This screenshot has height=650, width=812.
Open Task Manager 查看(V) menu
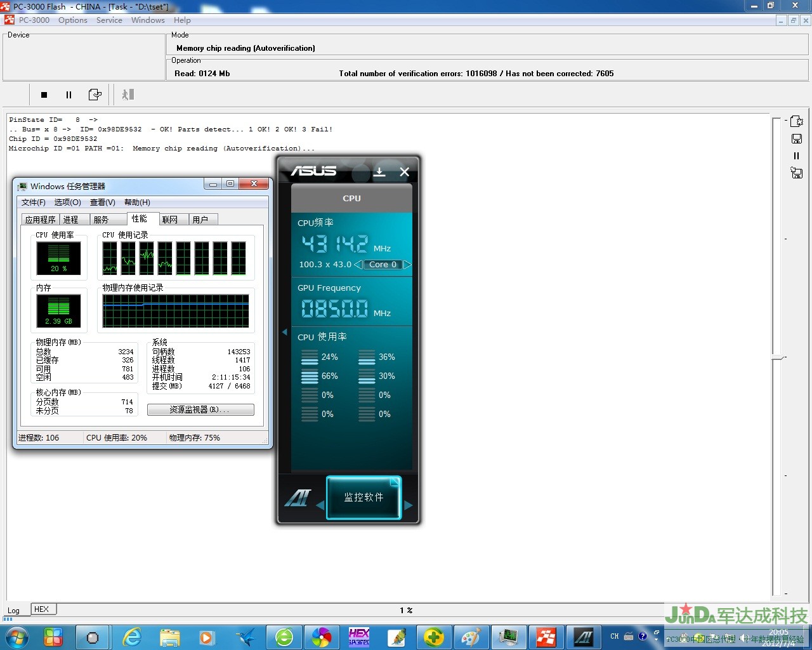pyautogui.click(x=103, y=202)
